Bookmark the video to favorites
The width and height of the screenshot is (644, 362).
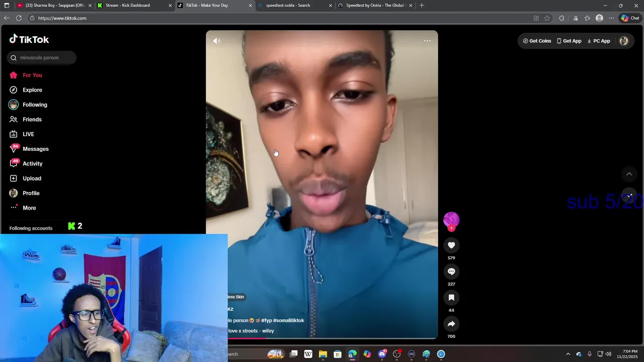tap(451, 298)
